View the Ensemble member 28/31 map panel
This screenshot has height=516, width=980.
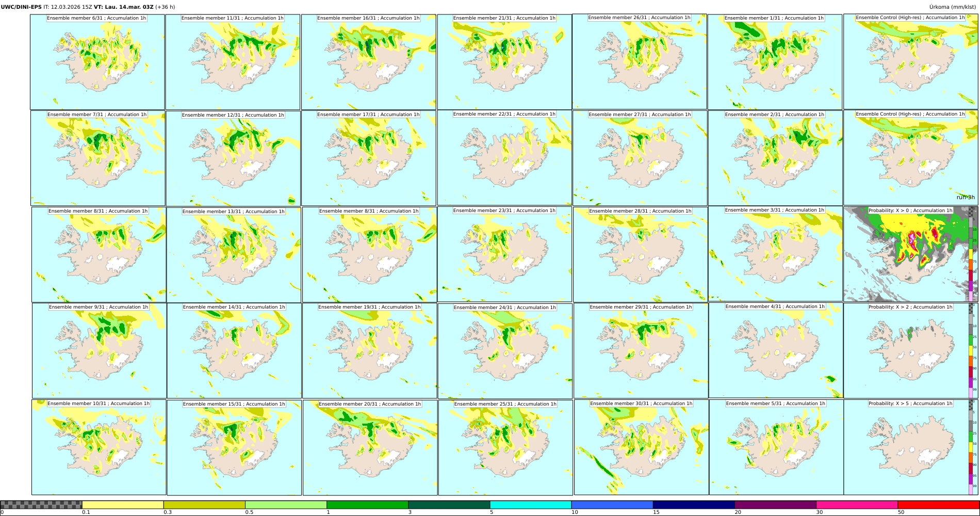click(640, 255)
